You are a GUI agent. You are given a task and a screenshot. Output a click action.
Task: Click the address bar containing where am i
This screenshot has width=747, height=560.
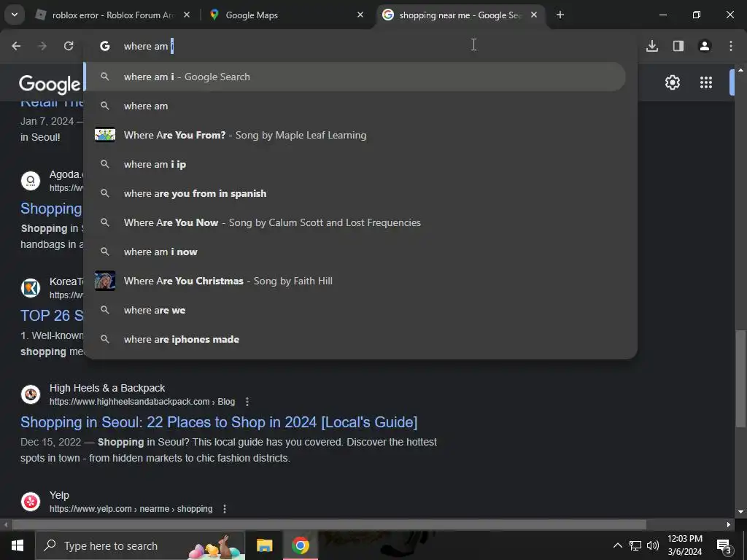tap(360, 46)
